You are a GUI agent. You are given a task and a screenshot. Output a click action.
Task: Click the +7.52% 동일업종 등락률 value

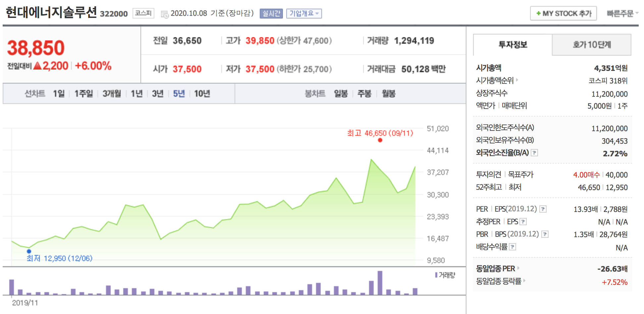(615, 282)
